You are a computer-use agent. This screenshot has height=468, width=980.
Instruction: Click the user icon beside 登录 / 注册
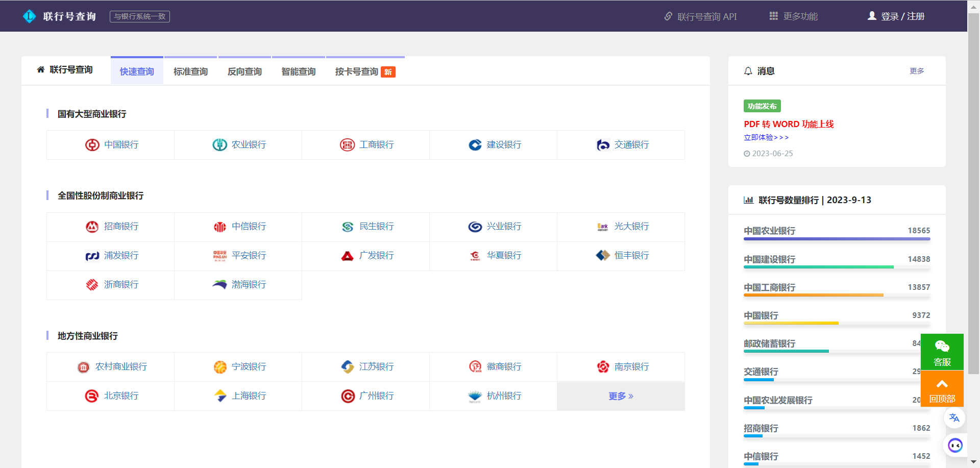tap(872, 16)
